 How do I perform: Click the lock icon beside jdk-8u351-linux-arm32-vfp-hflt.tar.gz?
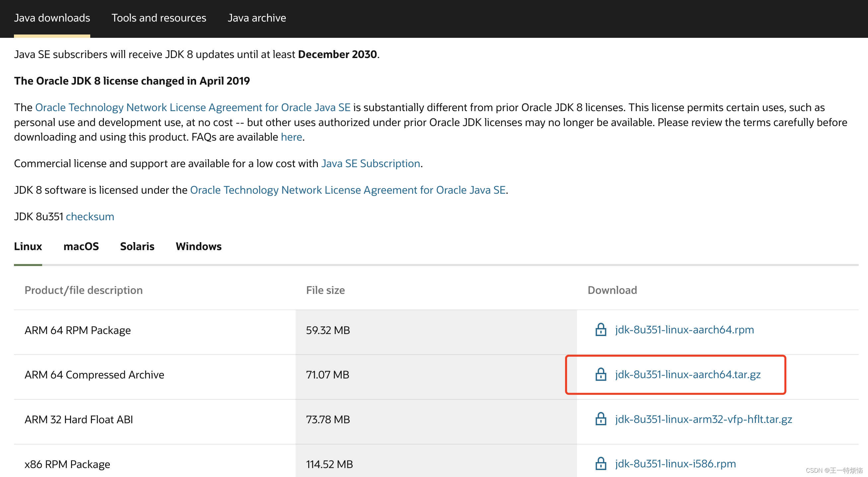(601, 419)
